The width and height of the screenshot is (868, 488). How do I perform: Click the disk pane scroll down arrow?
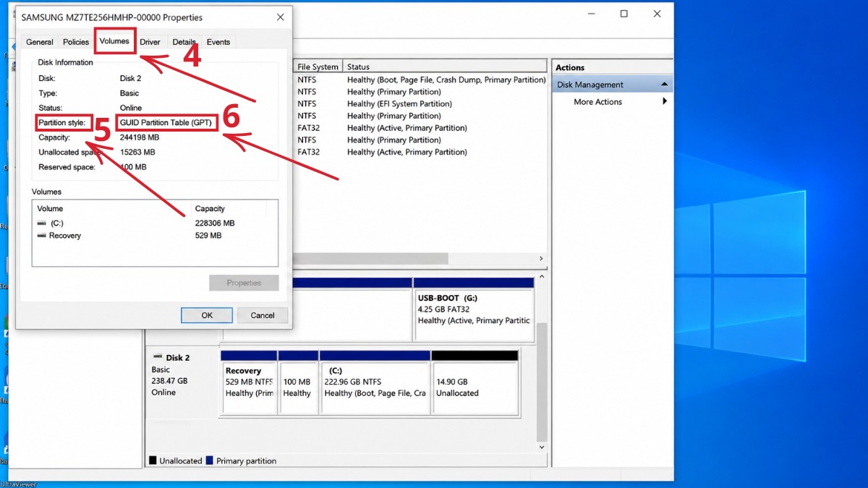point(541,448)
